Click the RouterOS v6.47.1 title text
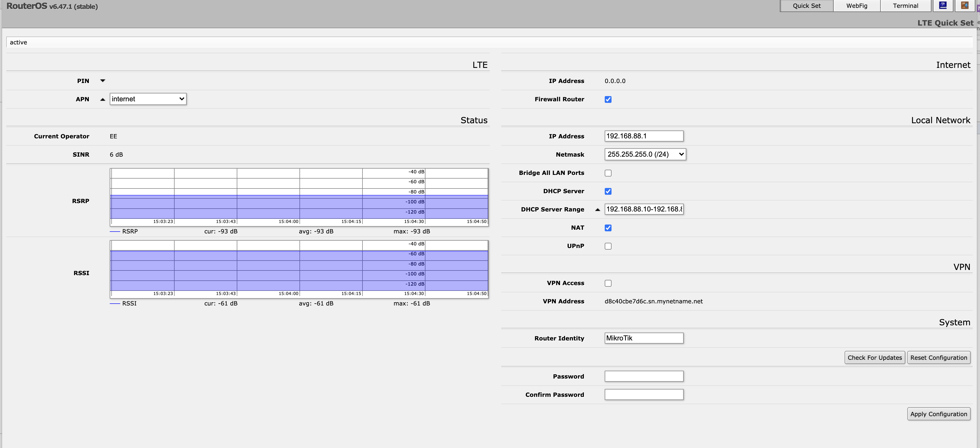This screenshot has width=980, height=448. click(x=52, y=6)
